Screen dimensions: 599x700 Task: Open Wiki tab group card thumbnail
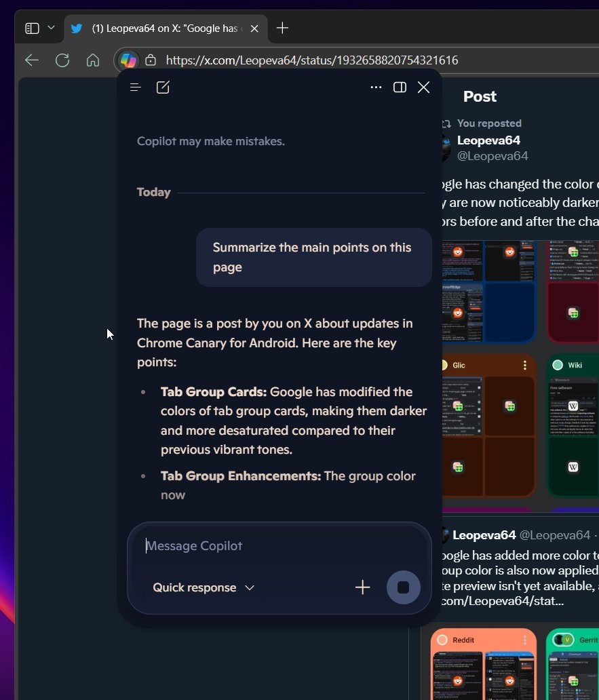coord(573,425)
